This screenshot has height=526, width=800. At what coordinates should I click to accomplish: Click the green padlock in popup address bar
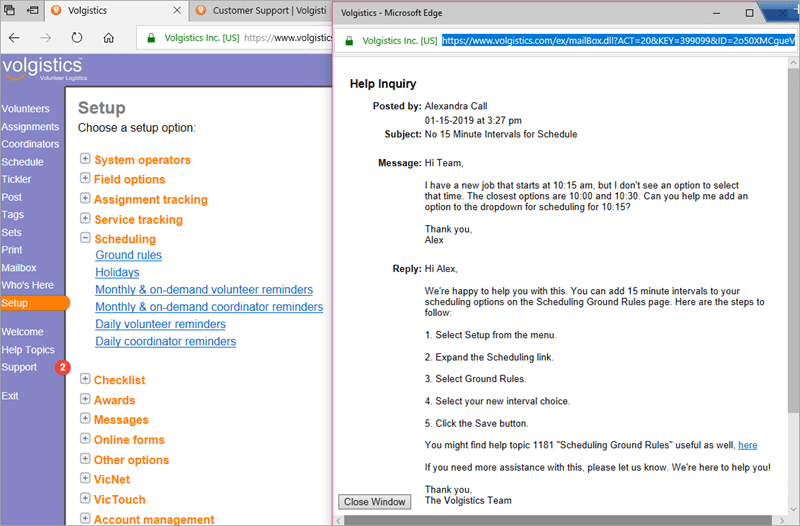click(349, 41)
